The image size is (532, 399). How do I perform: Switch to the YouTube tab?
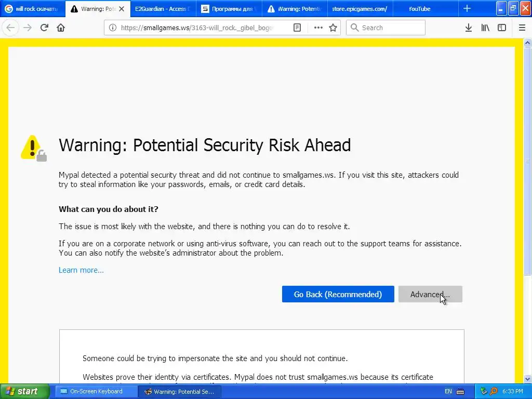coord(425,9)
